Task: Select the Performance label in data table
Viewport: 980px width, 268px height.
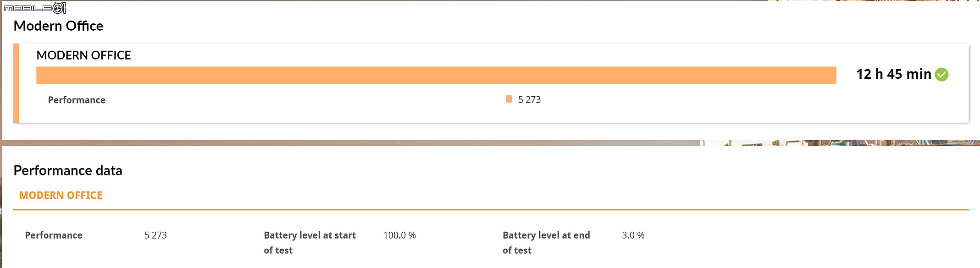Action: pyautogui.click(x=54, y=235)
